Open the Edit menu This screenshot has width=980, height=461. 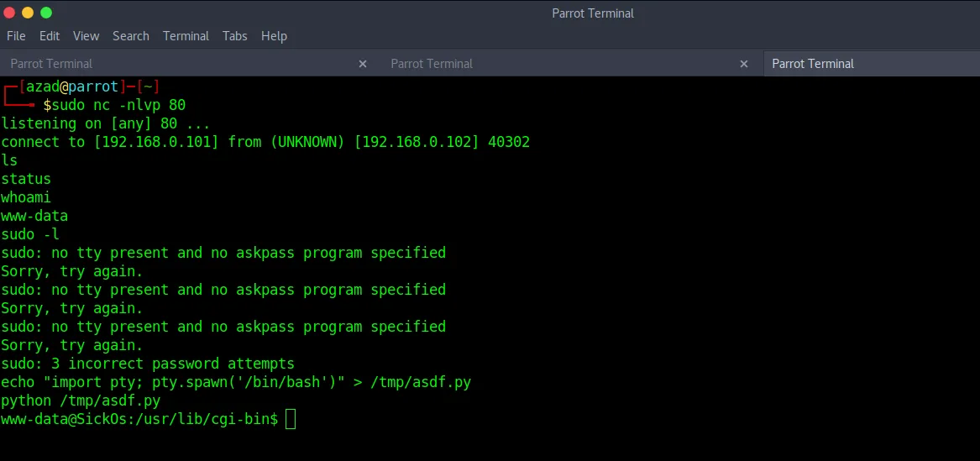pos(50,36)
